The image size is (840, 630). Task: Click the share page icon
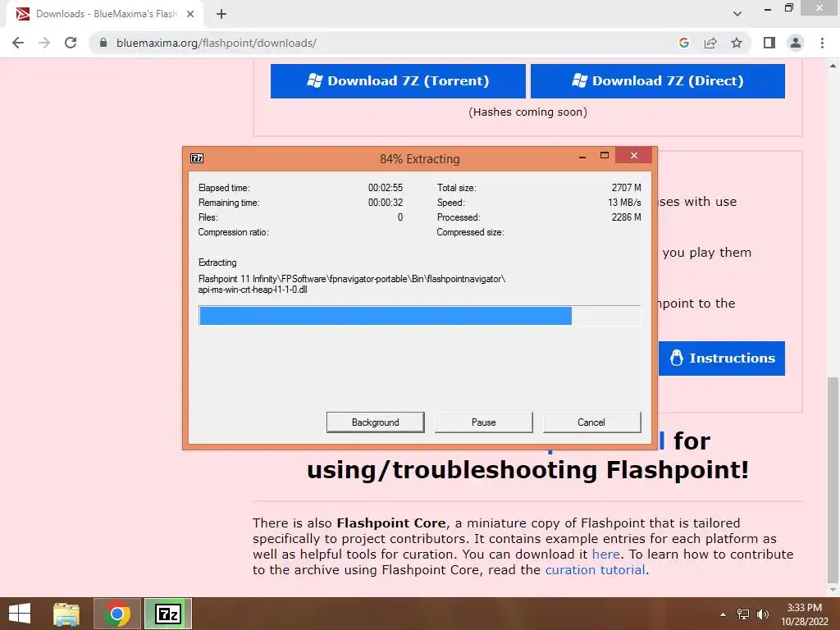[710, 43]
